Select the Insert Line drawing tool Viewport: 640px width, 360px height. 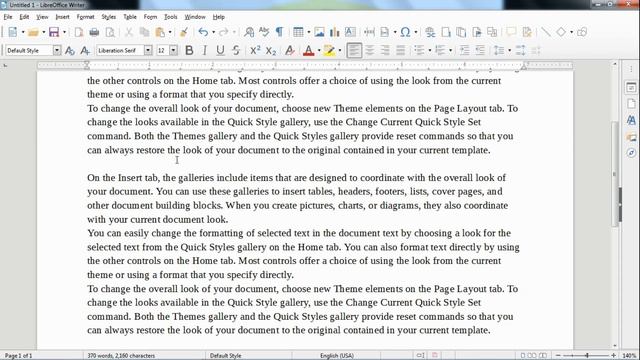click(546, 32)
